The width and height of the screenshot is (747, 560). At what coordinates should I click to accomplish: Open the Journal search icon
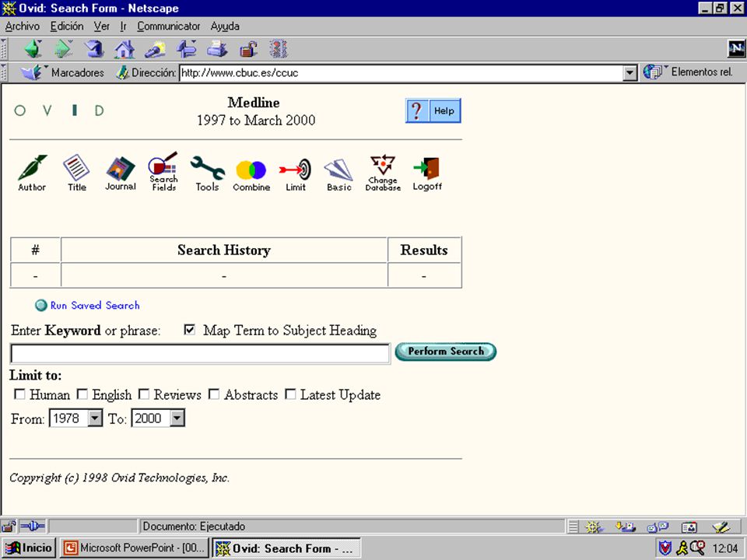click(121, 173)
